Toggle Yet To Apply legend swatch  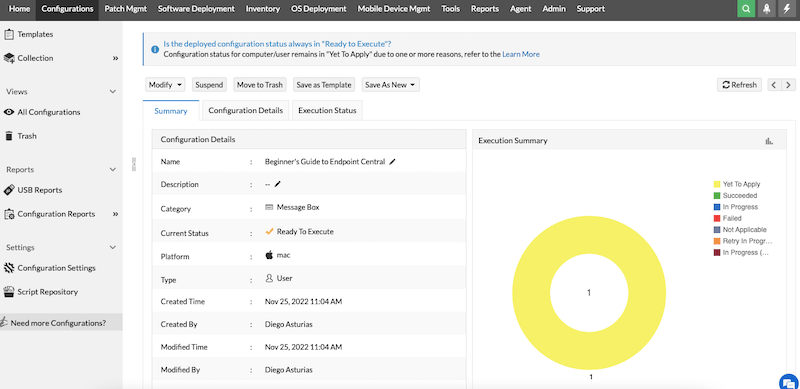717,184
